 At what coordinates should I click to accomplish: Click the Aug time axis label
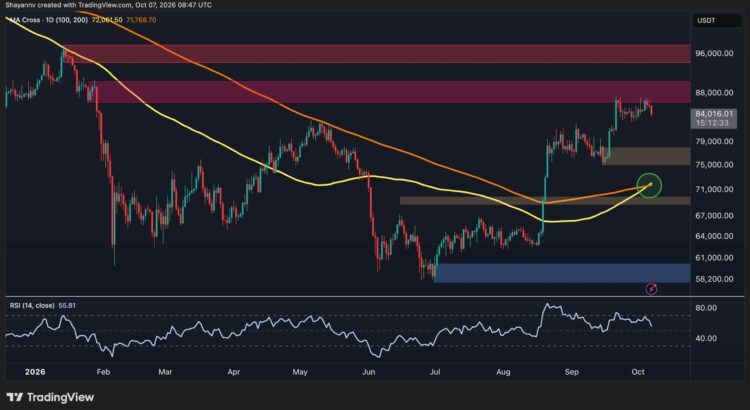504,372
